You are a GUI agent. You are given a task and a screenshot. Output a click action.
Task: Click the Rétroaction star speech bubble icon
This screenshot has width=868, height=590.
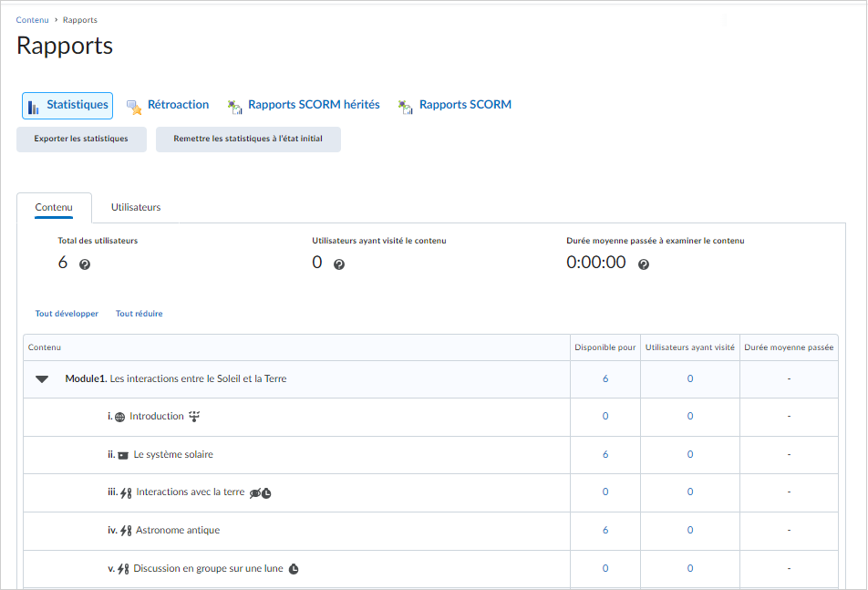tap(134, 108)
